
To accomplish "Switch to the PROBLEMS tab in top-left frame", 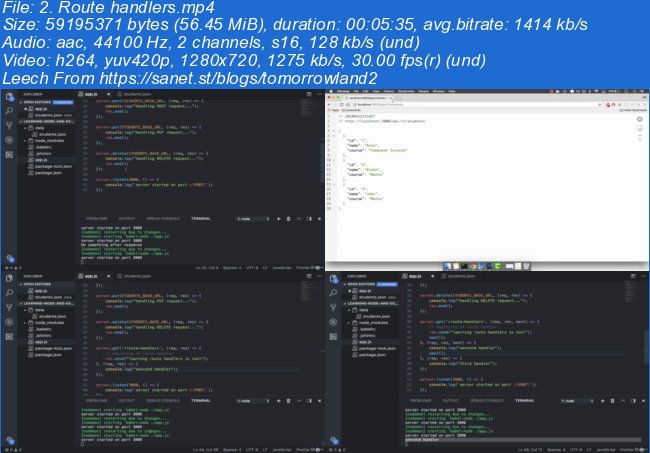I will [x=96, y=217].
